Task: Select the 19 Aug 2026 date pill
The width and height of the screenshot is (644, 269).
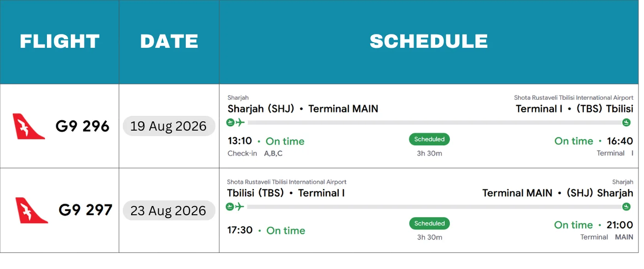Action: pyautogui.click(x=169, y=126)
